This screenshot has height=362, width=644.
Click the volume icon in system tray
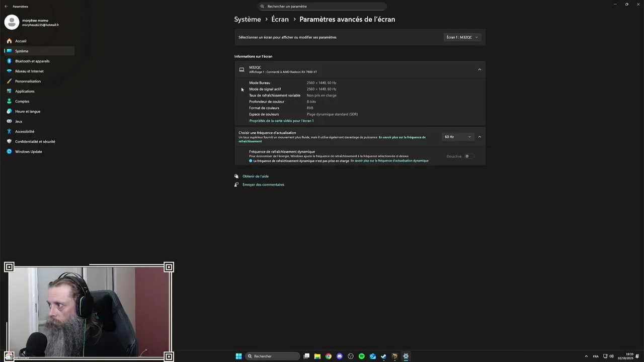pos(611,356)
